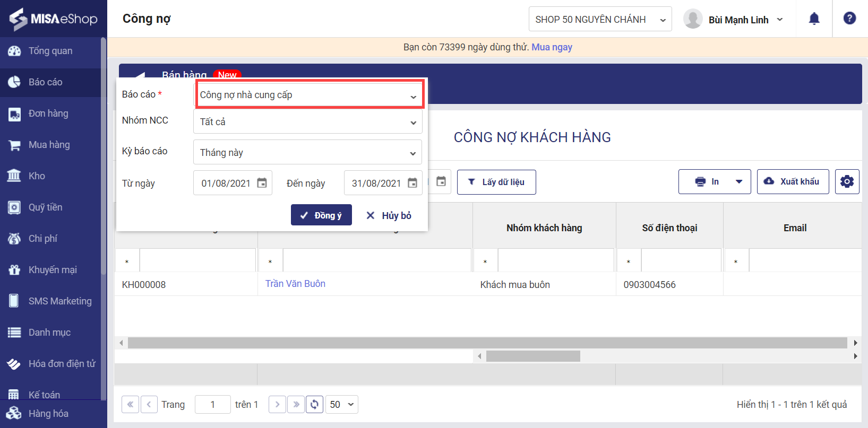Screen dimensions: 868x428
Task: Open customer link Trần Văn Buôn
Action: point(295,284)
